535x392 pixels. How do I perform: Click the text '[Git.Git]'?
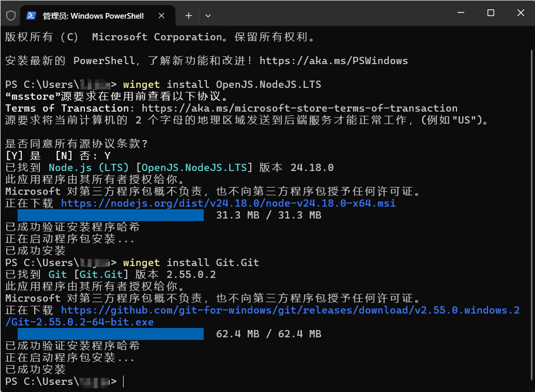pos(101,275)
